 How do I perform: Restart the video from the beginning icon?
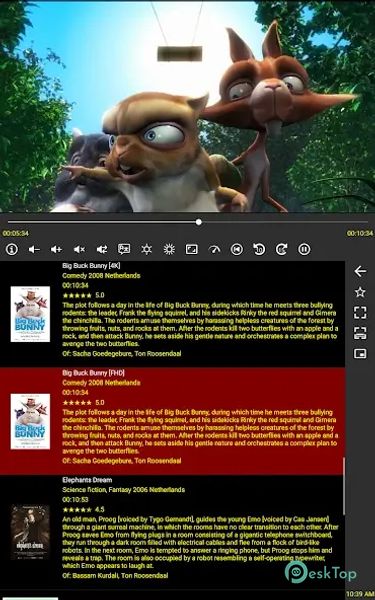(237, 249)
